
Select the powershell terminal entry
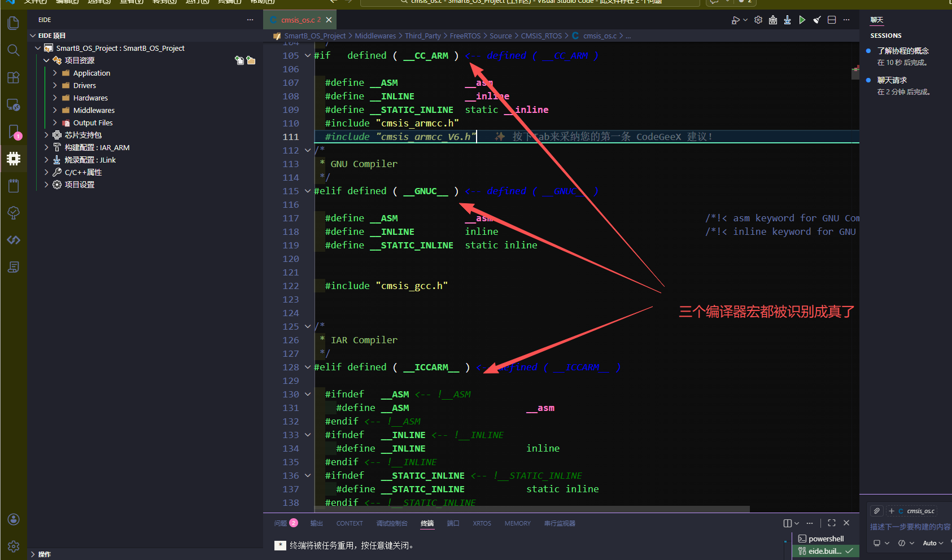[826, 539]
